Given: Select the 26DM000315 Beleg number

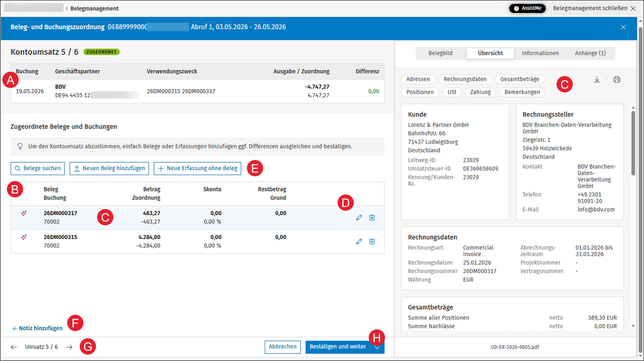Looking at the screenshot, I should pos(60,237).
